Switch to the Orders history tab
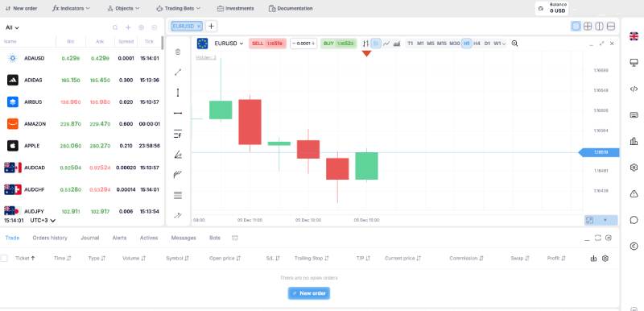The height and width of the screenshot is (311, 644). point(50,238)
